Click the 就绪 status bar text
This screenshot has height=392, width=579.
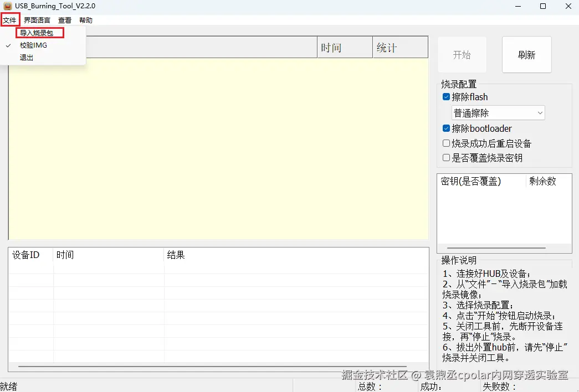click(x=9, y=386)
